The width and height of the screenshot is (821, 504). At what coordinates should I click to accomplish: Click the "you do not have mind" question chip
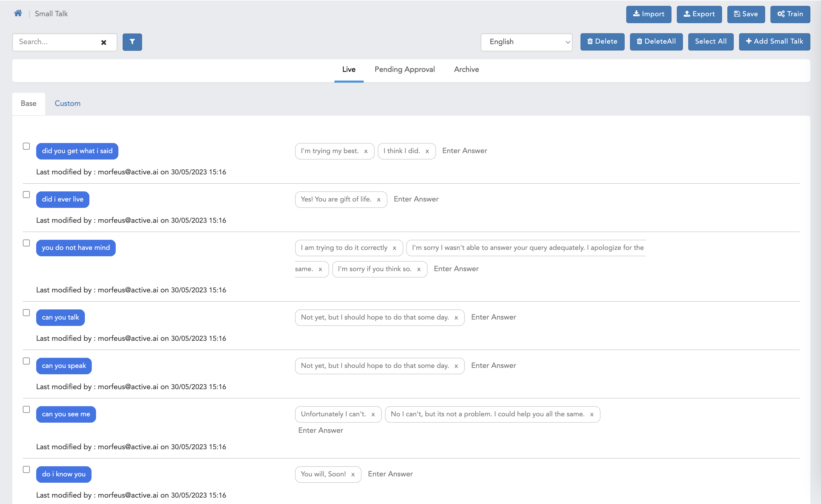76,248
